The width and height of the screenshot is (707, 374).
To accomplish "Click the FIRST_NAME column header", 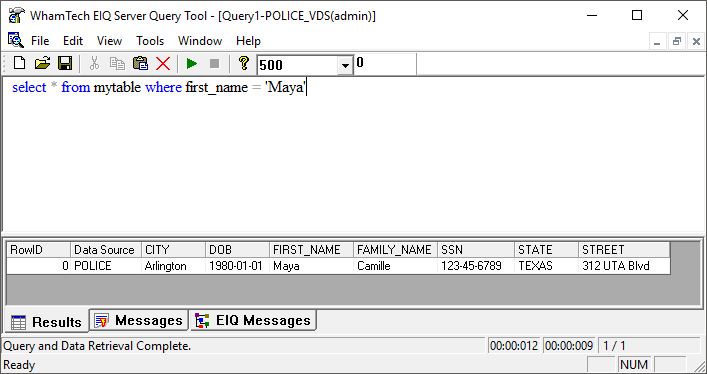I will point(312,250).
